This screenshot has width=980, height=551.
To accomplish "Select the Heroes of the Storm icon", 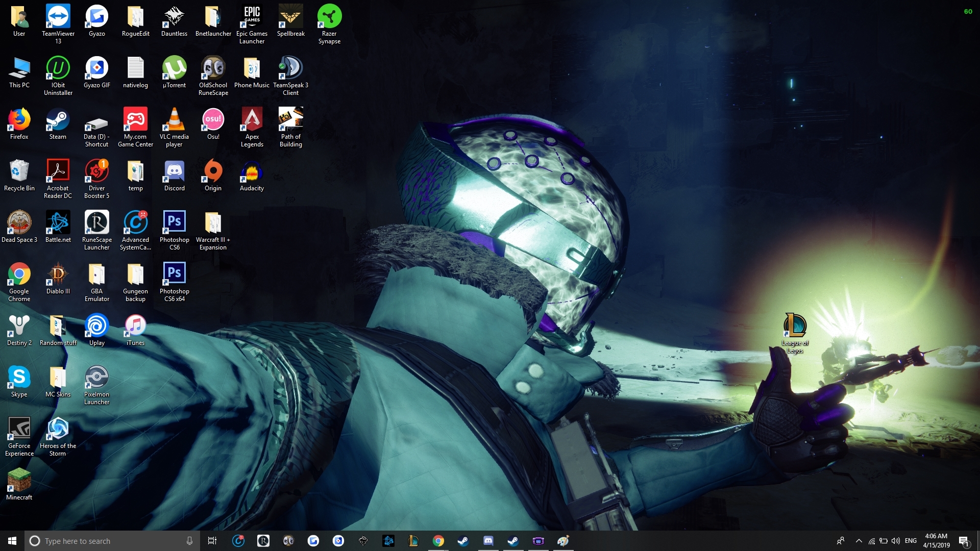I will (x=58, y=430).
